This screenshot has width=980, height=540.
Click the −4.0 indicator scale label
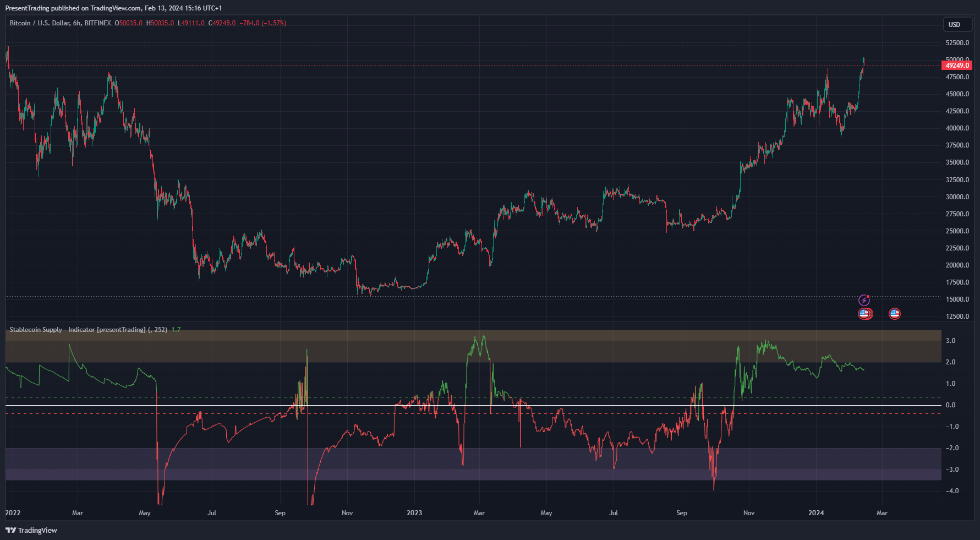pos(952,491)
